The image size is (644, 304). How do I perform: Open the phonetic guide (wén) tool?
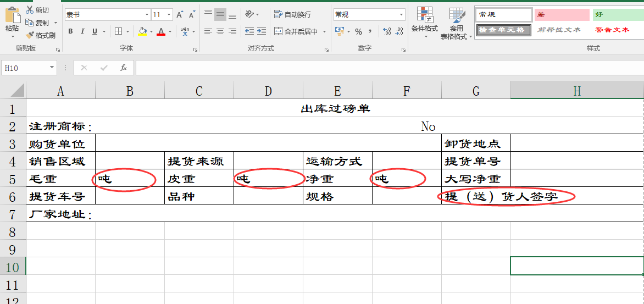pyautogui.click(x=185, y=31)
